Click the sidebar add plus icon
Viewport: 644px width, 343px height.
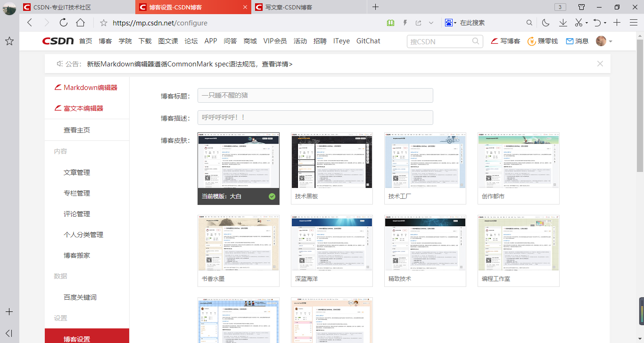[9, 312]
